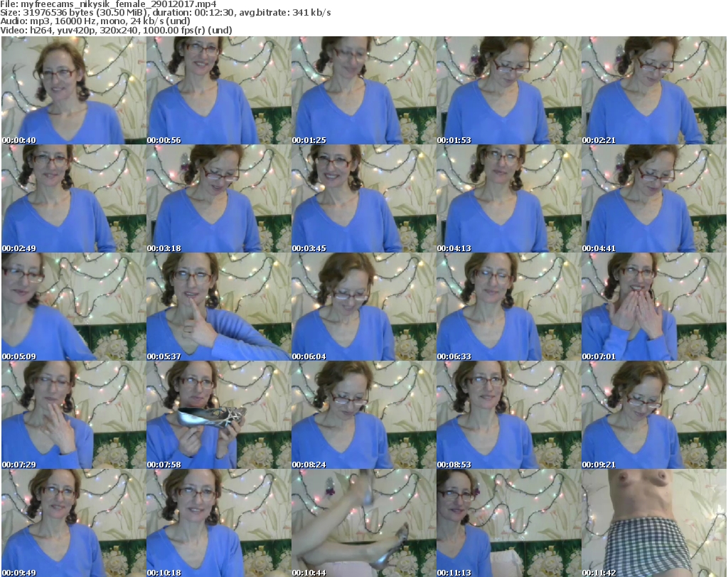Select the thumbnail stamped 00:00:40
Screen dimensions: 728x577
coord(74,90)
